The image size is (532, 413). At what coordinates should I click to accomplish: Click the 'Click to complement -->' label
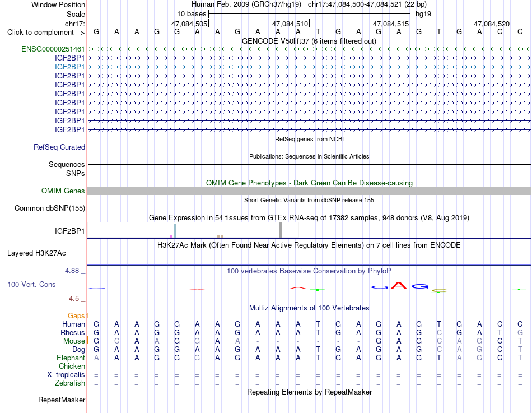click(x=46, y=33)
